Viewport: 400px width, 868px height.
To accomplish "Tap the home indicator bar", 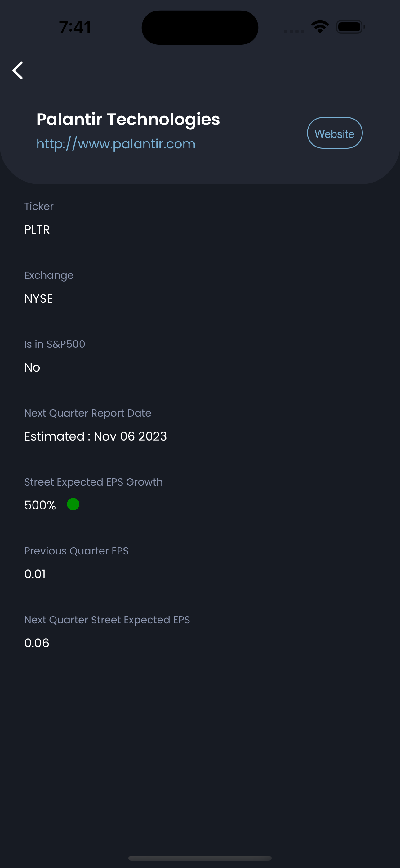I will tap(200, 858).
